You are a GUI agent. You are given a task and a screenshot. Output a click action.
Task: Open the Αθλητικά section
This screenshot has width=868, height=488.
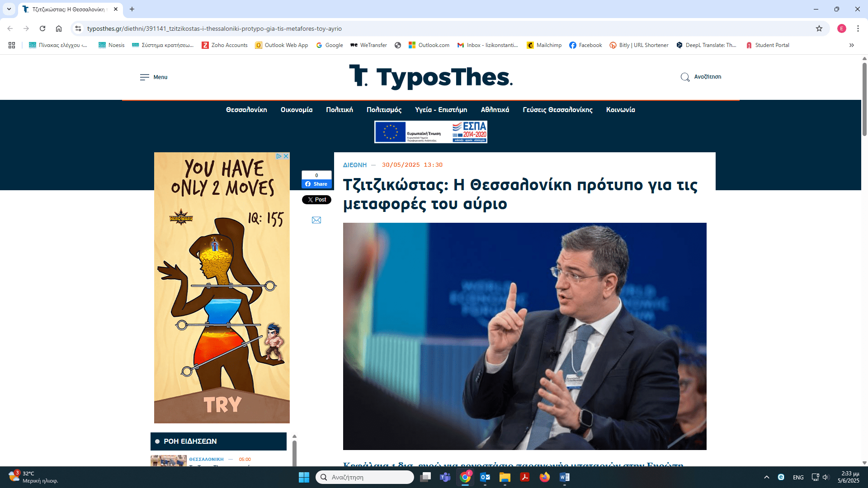click(x=495, y=110)
